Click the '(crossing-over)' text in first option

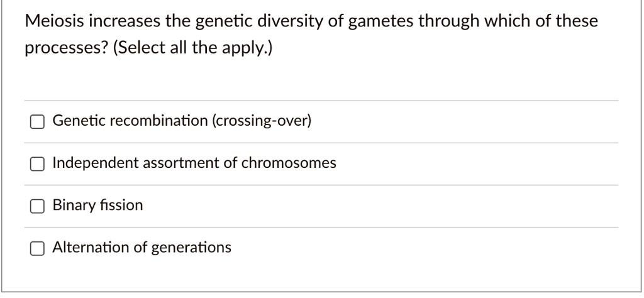tap(262, 120)
